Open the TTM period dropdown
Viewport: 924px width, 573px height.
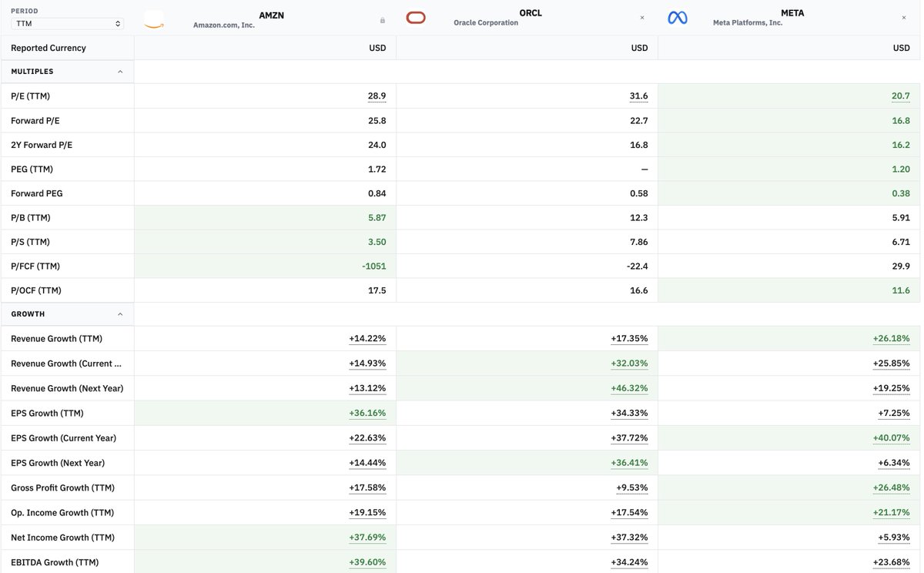click(x=67, y=24)
